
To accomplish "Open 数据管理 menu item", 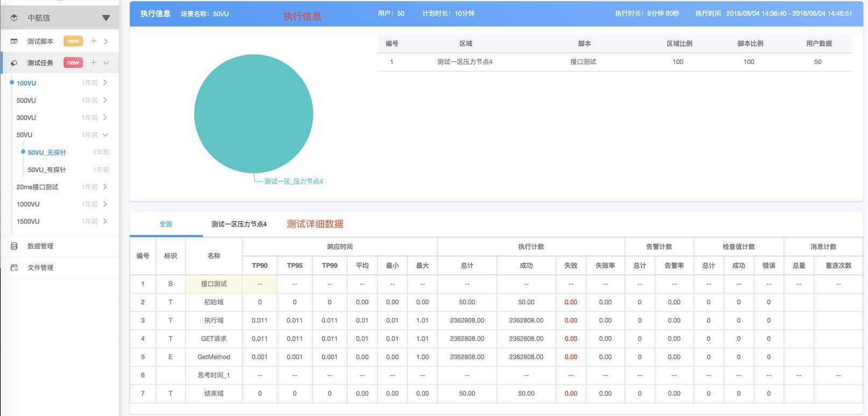I will coord(40,246).
